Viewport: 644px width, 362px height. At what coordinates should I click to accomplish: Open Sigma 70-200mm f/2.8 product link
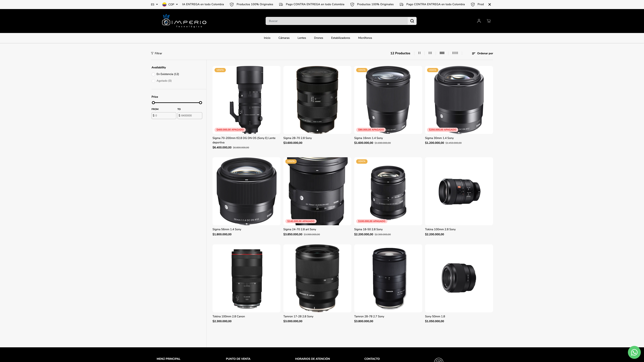tap(244, 140)
